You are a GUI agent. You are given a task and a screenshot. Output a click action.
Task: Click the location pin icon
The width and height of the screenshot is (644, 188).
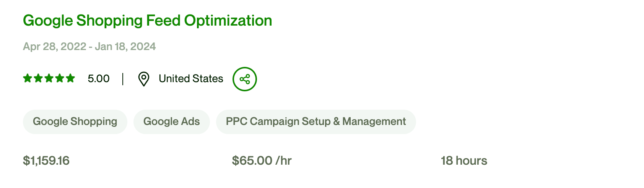(143, 79)
